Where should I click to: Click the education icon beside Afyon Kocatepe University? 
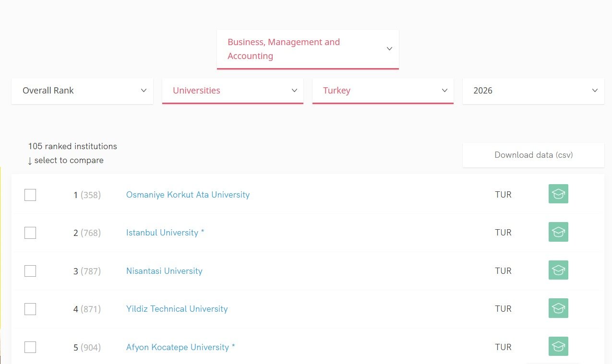coord(558,346)
